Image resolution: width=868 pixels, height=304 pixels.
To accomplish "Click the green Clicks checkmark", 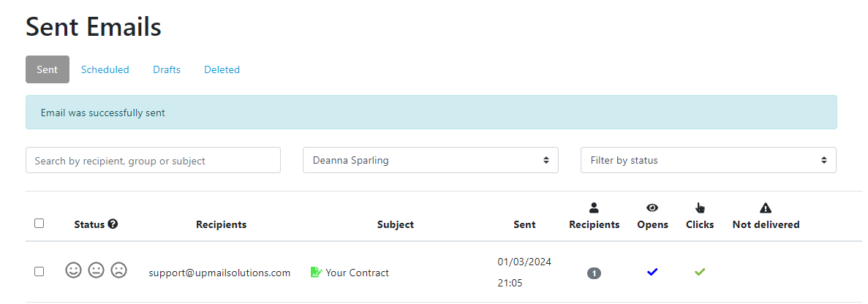I will (700, 271).
